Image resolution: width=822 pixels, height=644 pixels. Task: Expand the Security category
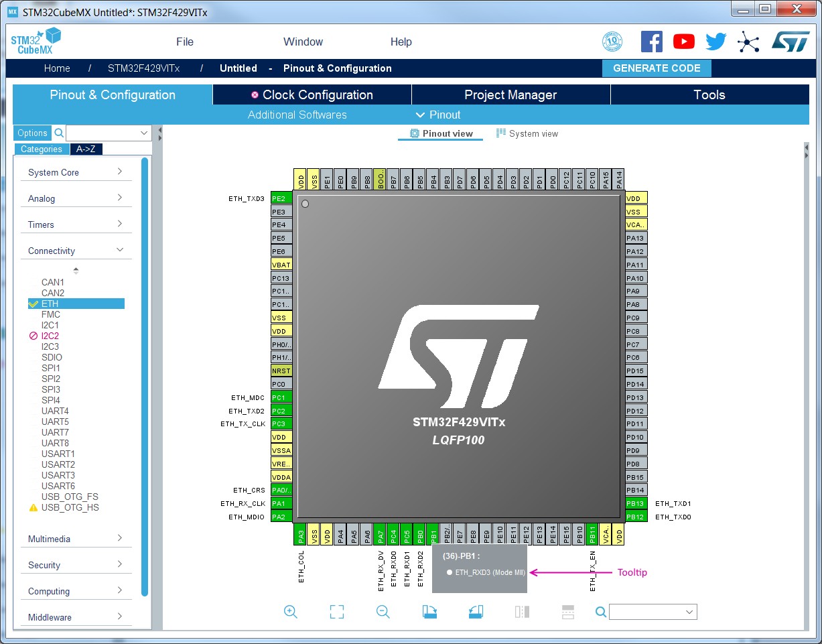(x=76, y=565)
